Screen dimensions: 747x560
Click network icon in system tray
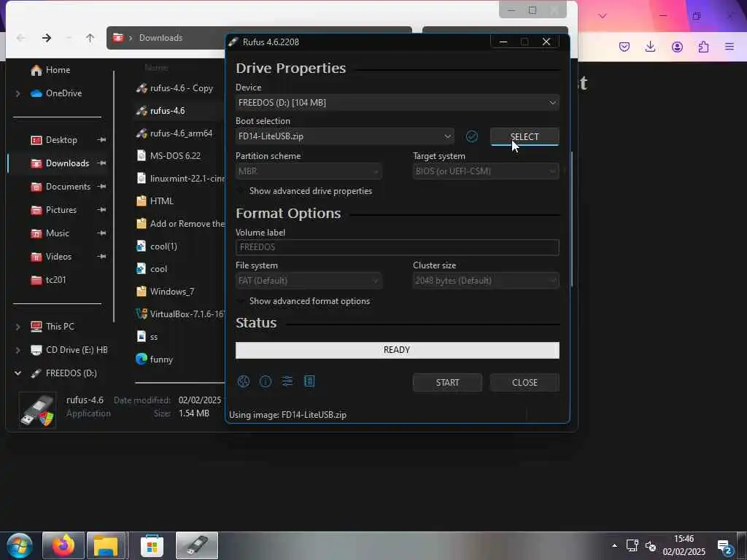632,545
